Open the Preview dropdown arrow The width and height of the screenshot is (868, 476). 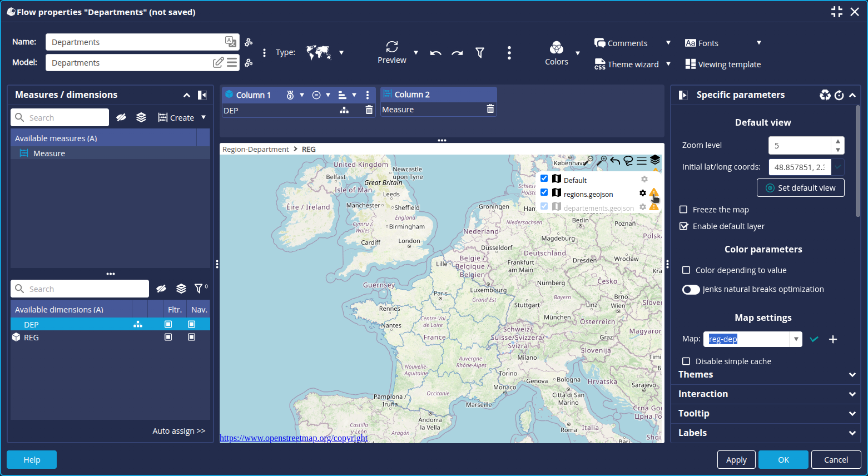pos(416,53)
